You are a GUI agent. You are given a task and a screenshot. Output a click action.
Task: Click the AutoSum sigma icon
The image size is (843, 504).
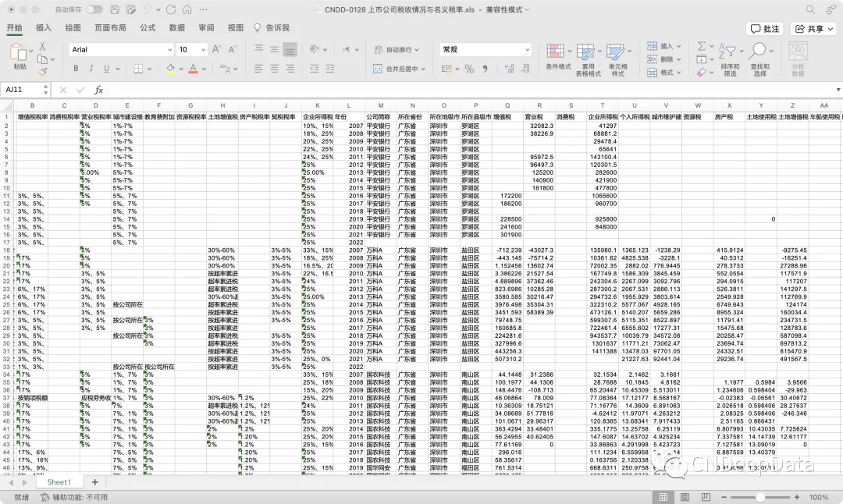coord(702,46)
